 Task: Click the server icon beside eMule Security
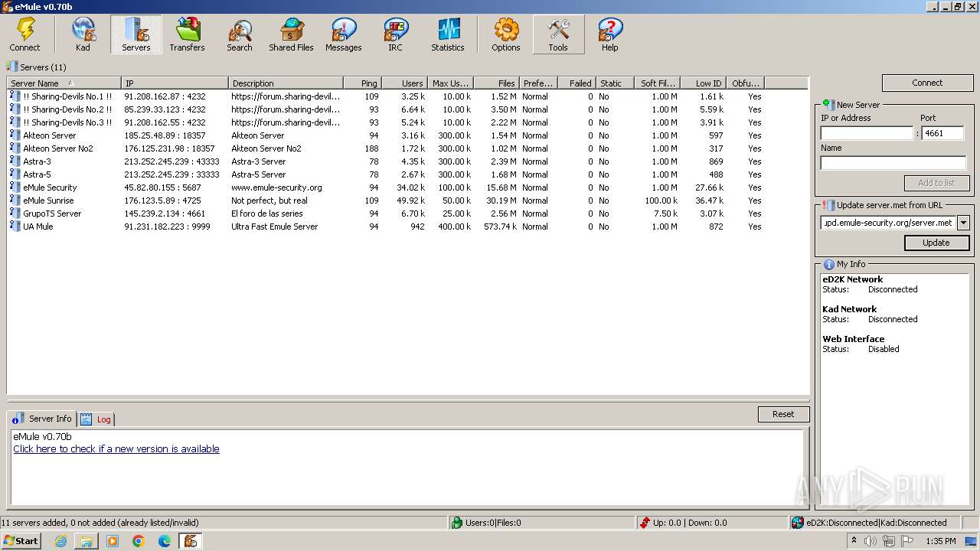[x=15, y=187]
